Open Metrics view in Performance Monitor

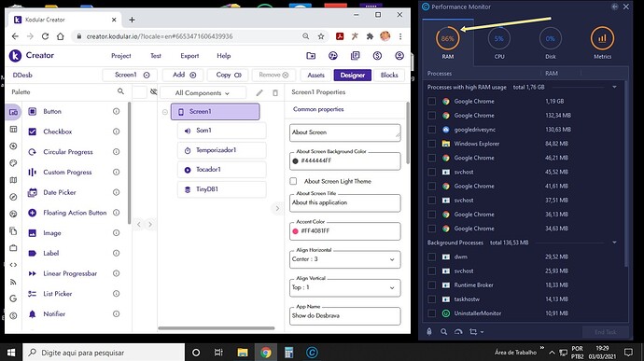602,42
